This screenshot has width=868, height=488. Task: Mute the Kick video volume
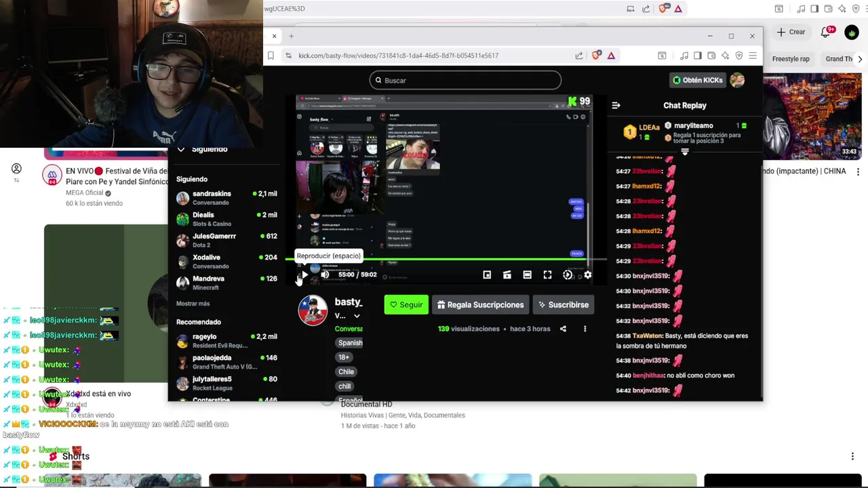(x=325, y=274)
